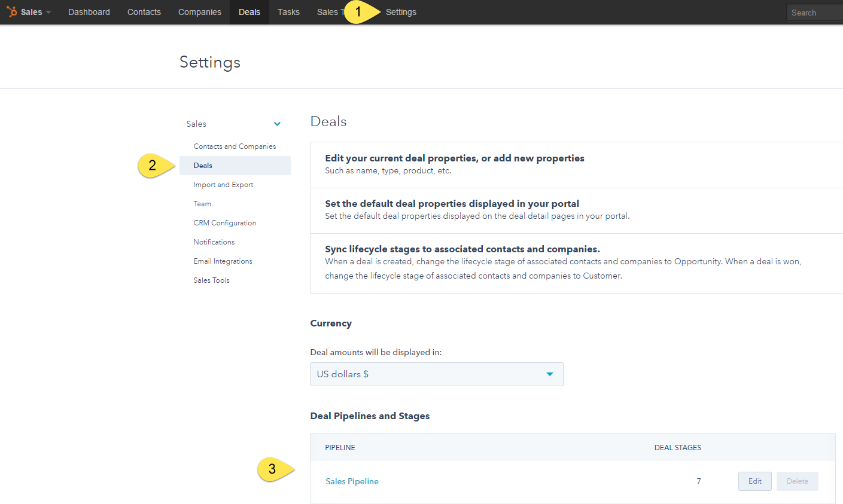Click Edit button for Sales Pipeline
The height and width of the screenshot is (504, 843).
click(x=755, y=481)
